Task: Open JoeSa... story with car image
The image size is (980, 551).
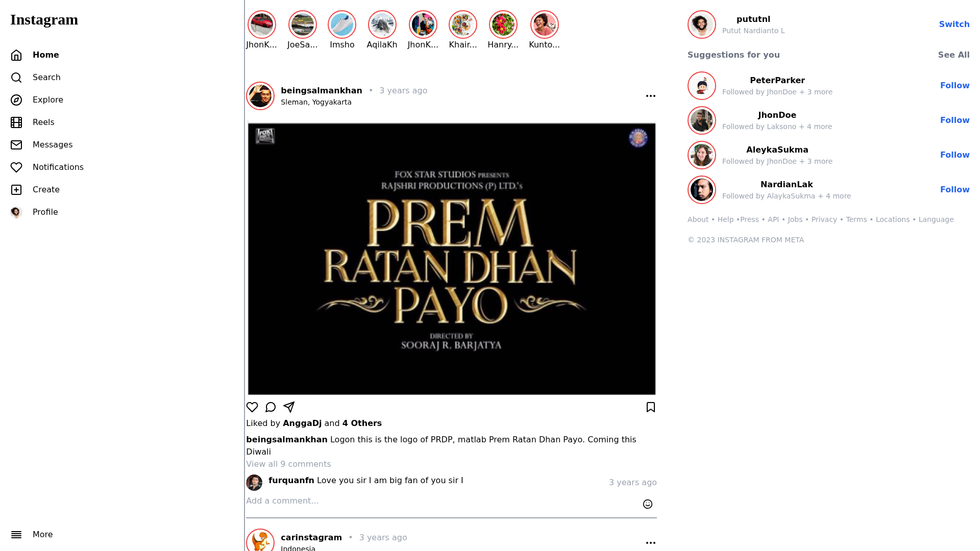Action: (x=303, y=24)
